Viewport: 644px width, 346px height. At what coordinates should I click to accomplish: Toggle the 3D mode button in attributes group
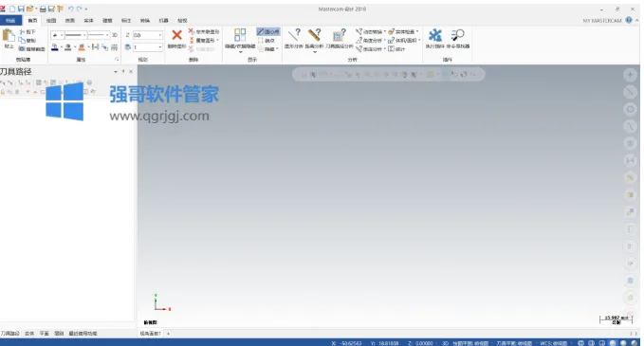[x=115, y=35]
